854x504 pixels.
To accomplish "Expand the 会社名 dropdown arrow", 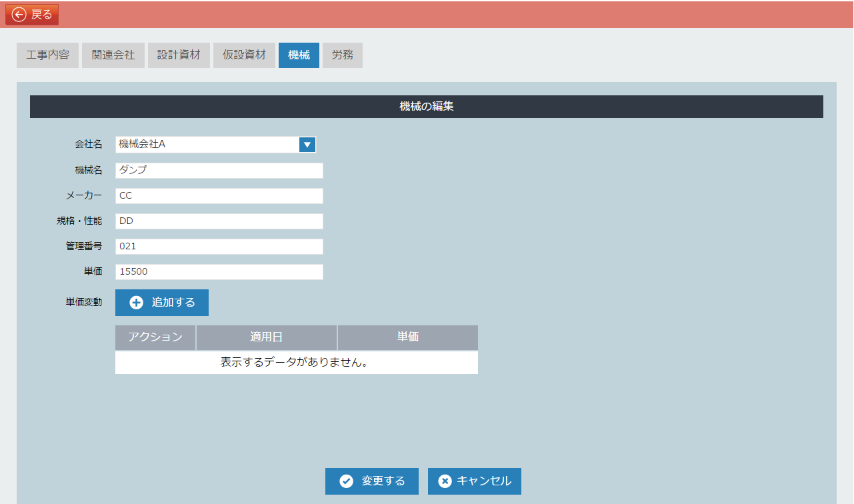I will (x=307, y=144).
